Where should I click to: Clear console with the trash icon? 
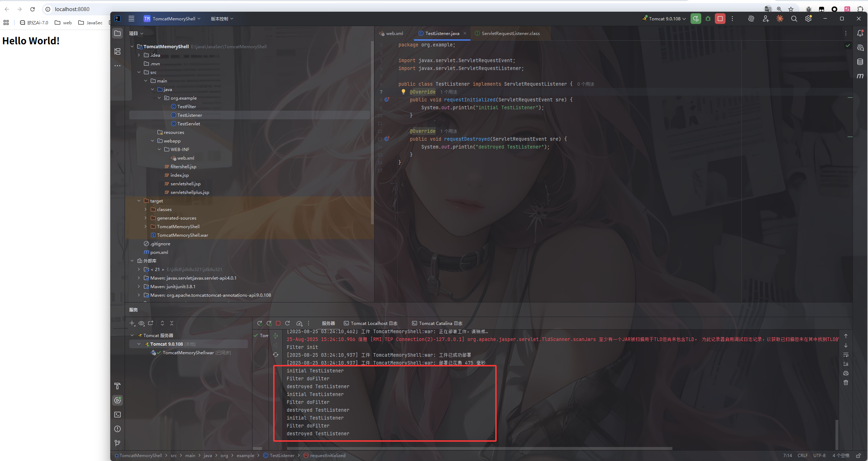(x=846, y=382)
